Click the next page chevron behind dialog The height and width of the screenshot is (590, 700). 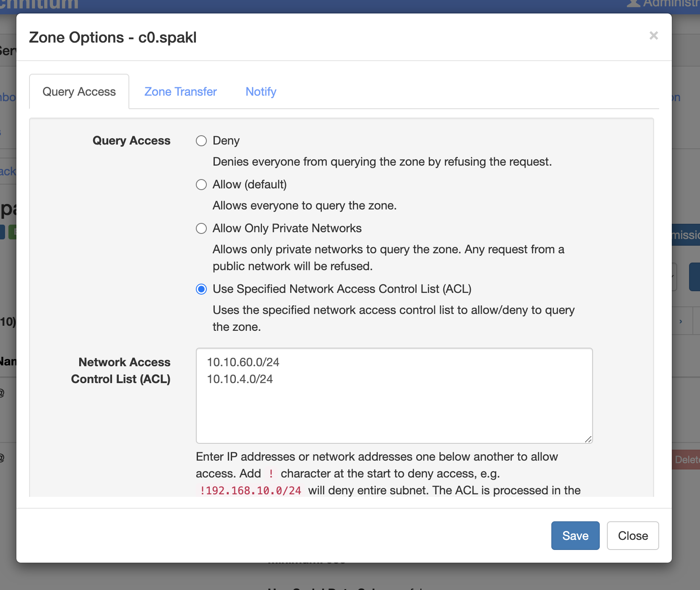point(681,322)
